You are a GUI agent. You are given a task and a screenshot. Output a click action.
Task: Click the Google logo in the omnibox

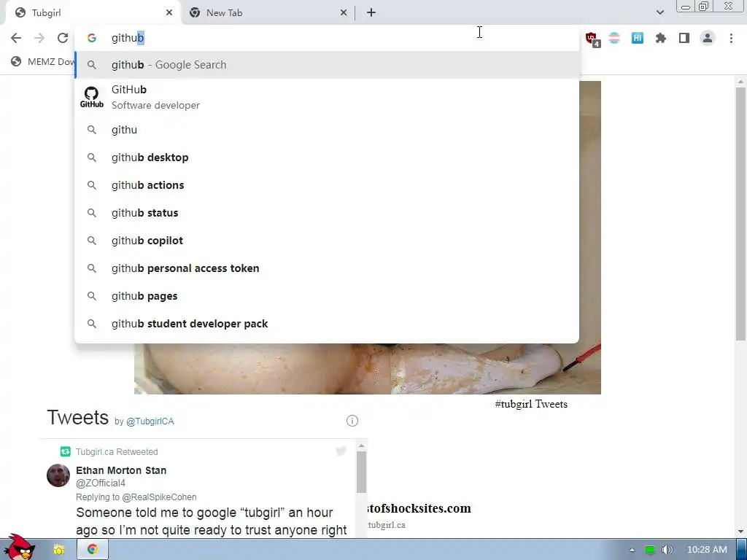click(92, 38)
